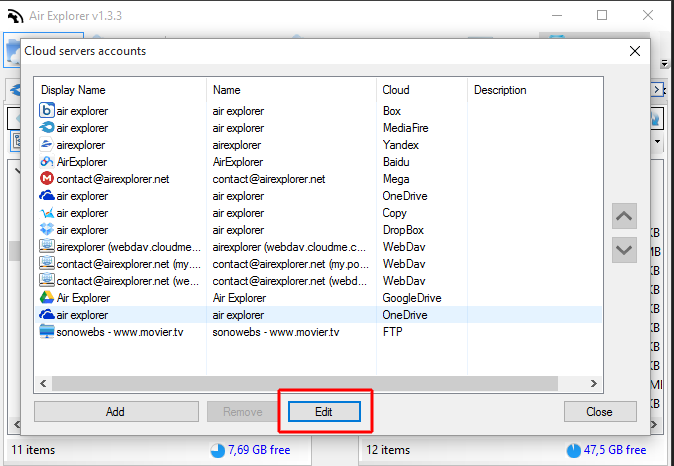Screen dimensions: 674x466
Task: Click the 'FTP' cloud cell
Action: [392, 332]
